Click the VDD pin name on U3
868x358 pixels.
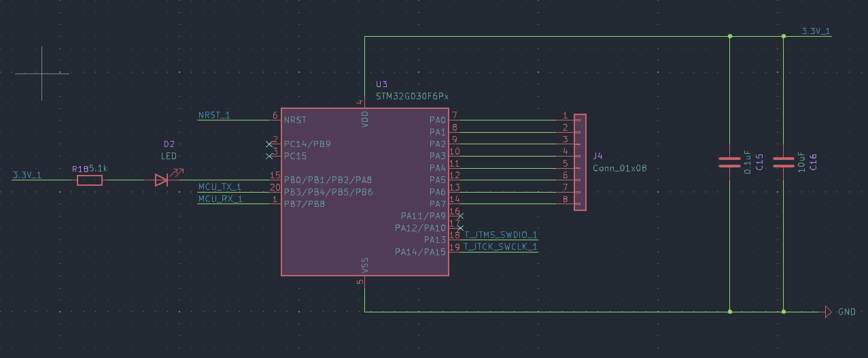[365, 118]
